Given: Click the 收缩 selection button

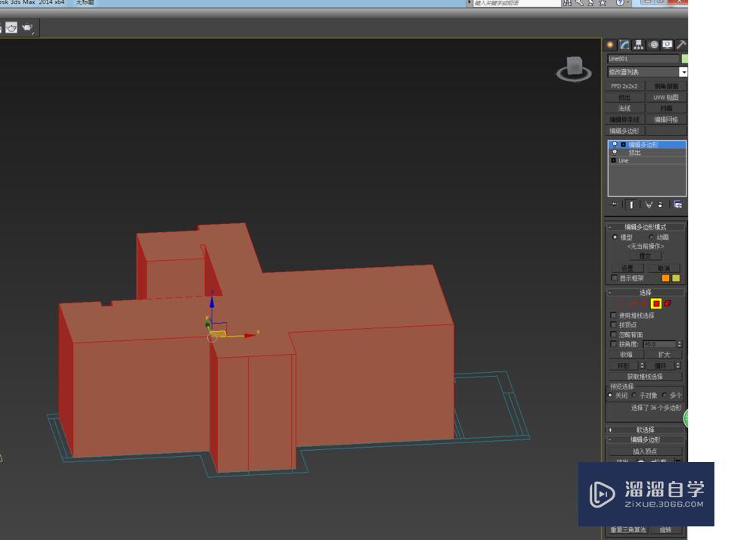Looking at the screenshot, I should point(626,355).
